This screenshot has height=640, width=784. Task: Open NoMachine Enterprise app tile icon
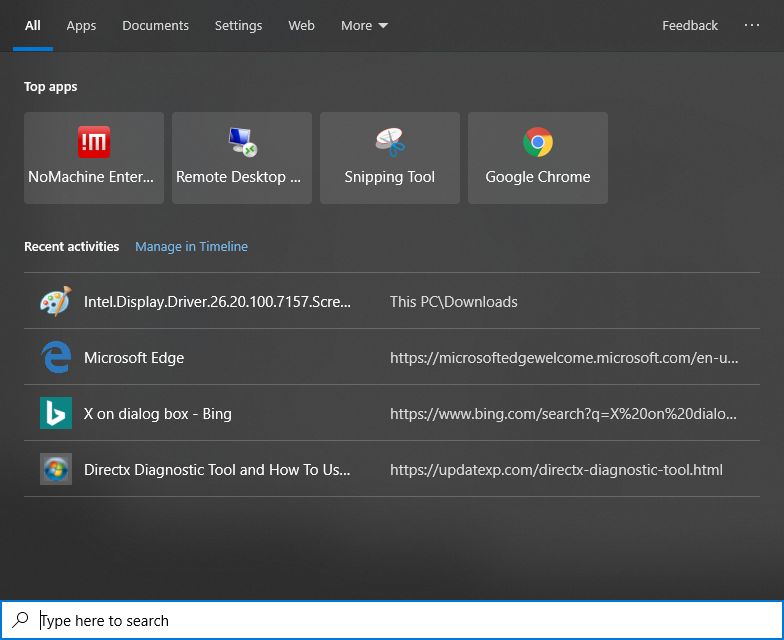[x=94, y=142]
